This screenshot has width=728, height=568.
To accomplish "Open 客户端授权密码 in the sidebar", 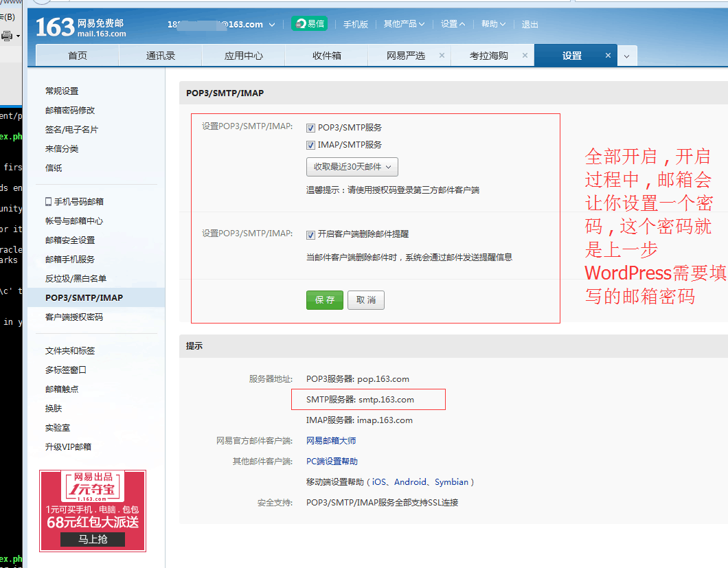I will (74, 317).
